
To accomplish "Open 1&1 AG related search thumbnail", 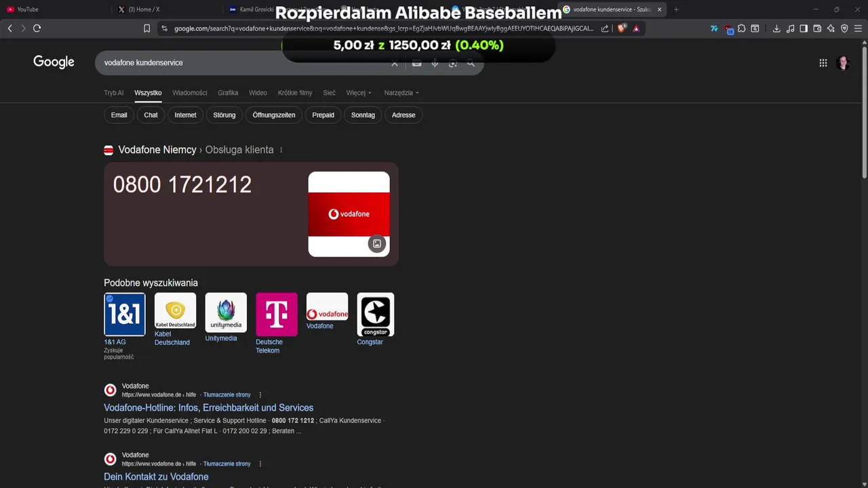I will pyautogui.click(x=125, y=314).
